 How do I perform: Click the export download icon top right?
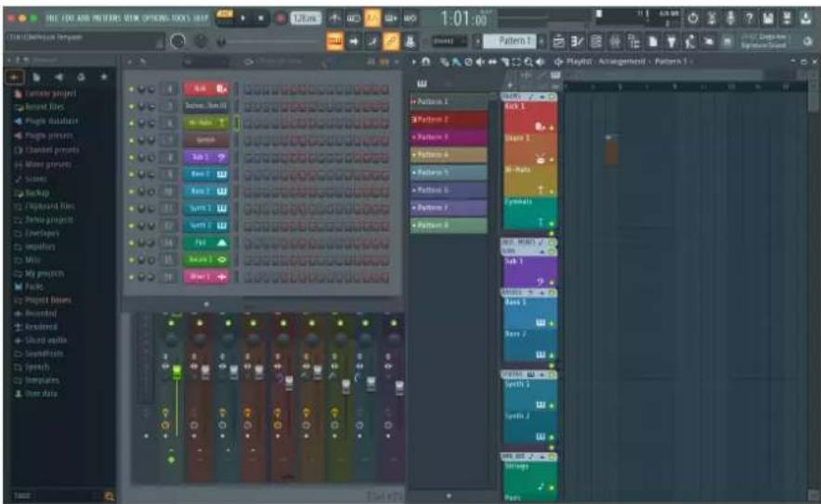[805, 19]
